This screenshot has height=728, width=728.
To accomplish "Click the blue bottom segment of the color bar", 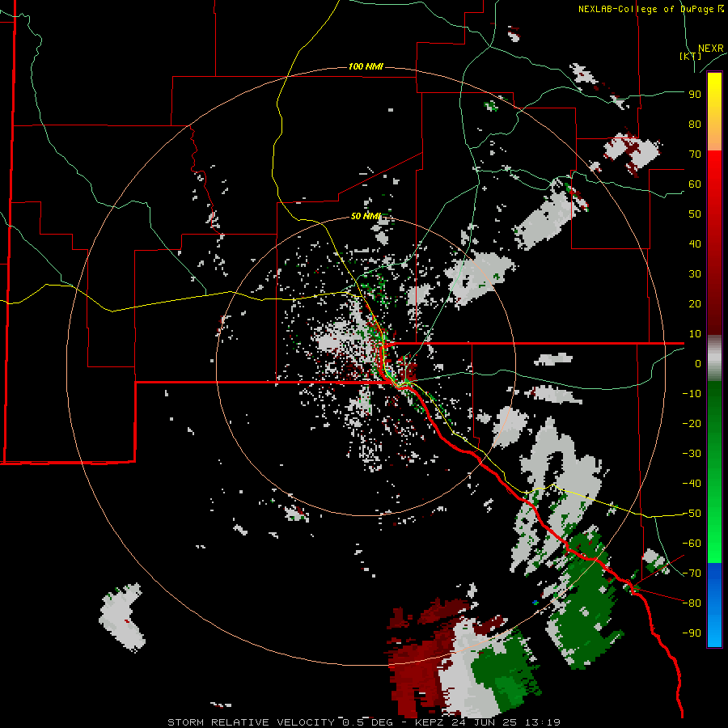I will click(x=714, y=605).
